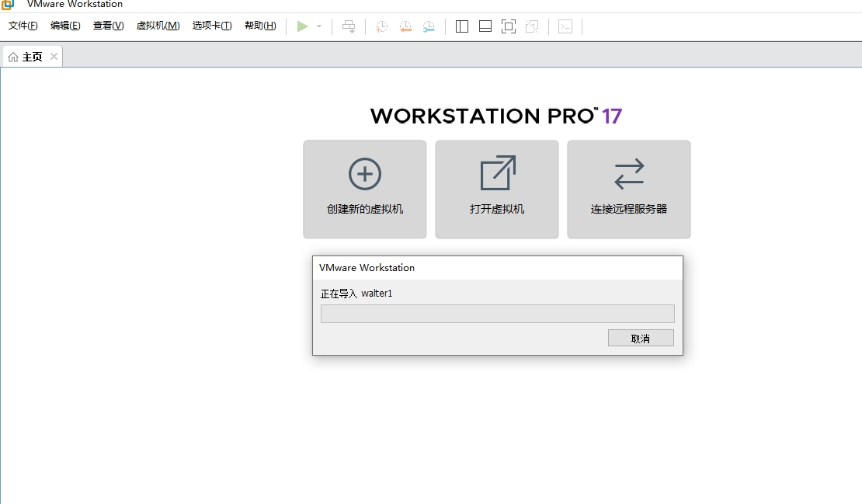
Task: Open the power options dropdown arrow
Action: pyautogui.click(x=319, y=26)
